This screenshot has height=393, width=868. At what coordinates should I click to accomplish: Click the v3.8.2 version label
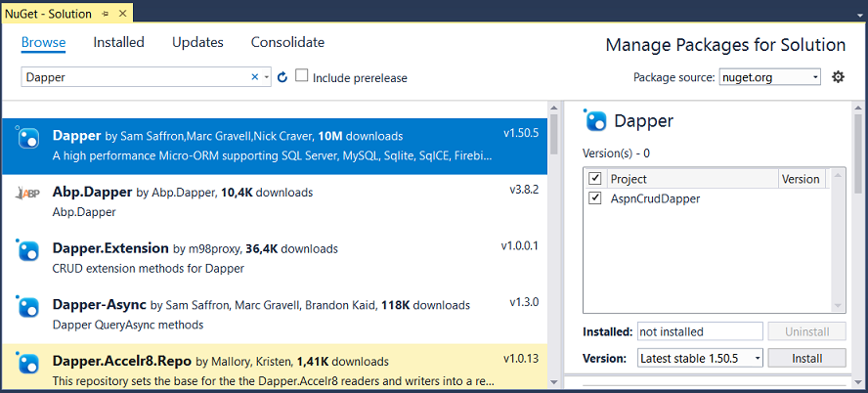click(x=524, y=190)
